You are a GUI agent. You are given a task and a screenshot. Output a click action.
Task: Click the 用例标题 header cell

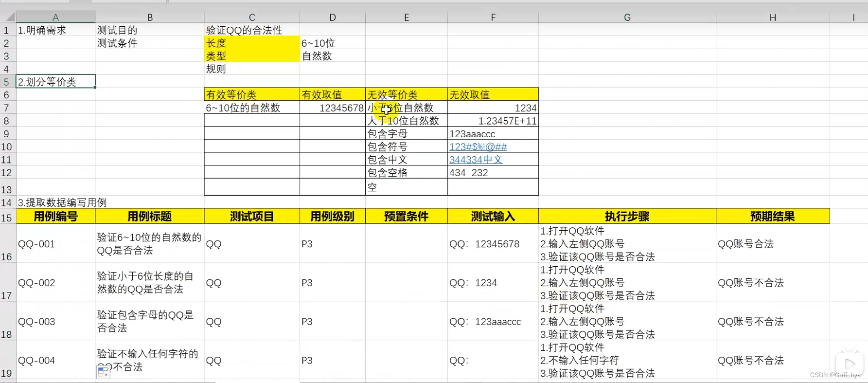click(150, 217)
